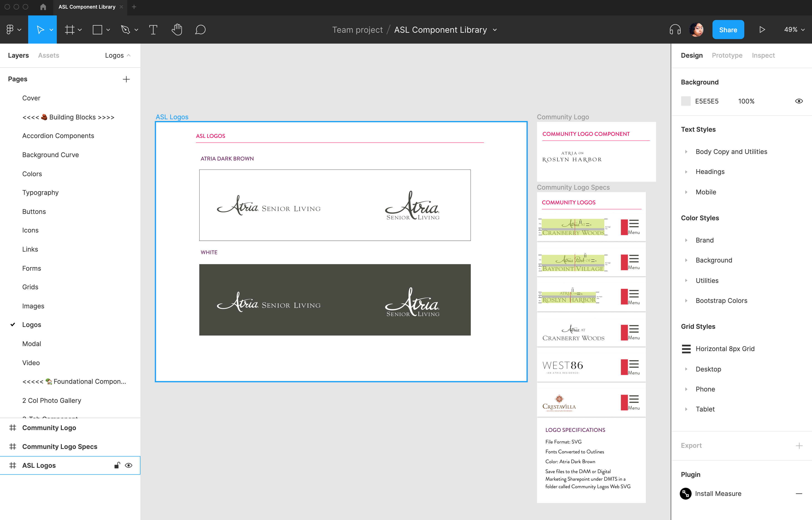Open Team project breadcrumb

[357, 30]
